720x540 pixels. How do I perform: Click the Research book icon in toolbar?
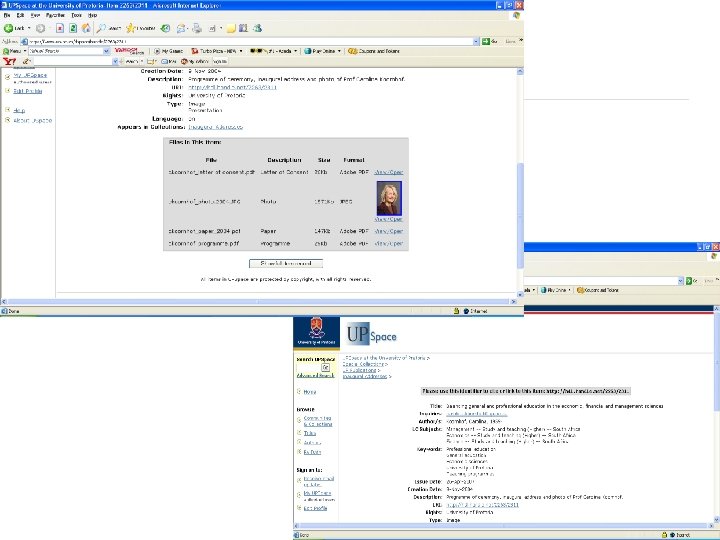243,28
